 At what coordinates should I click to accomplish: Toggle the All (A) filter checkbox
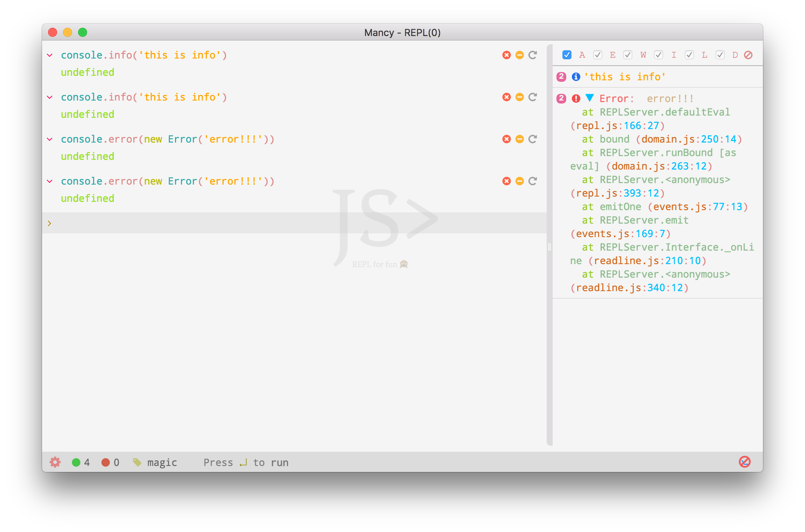point(567,55)
